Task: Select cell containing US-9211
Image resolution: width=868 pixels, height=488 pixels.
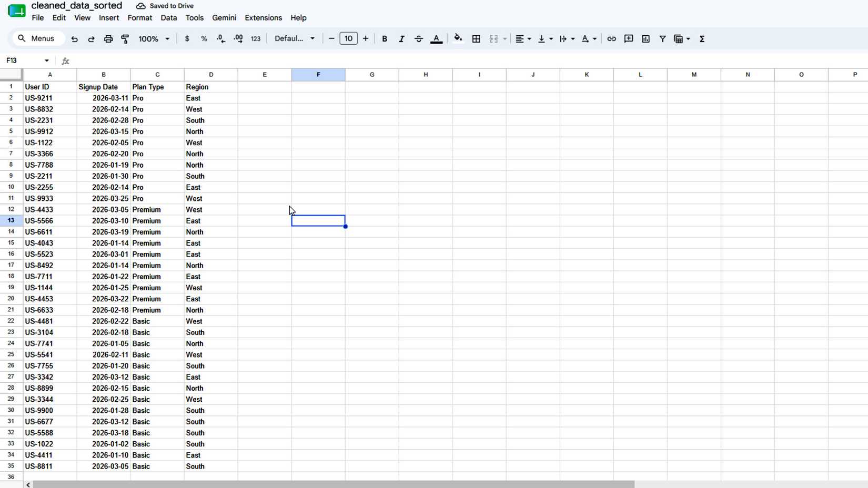Action: pos(50,98)
